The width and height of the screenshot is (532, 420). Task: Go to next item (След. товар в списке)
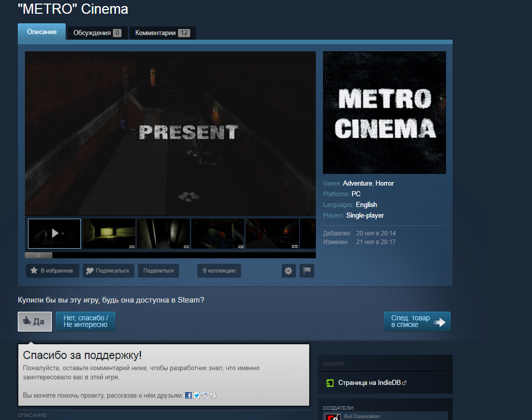[x=417, y=321]
